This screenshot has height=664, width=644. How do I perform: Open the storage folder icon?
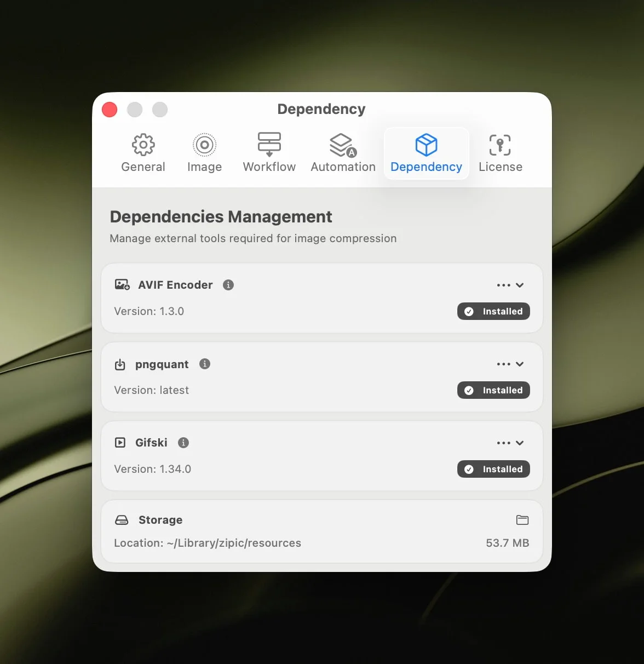[x=522, y=520]
